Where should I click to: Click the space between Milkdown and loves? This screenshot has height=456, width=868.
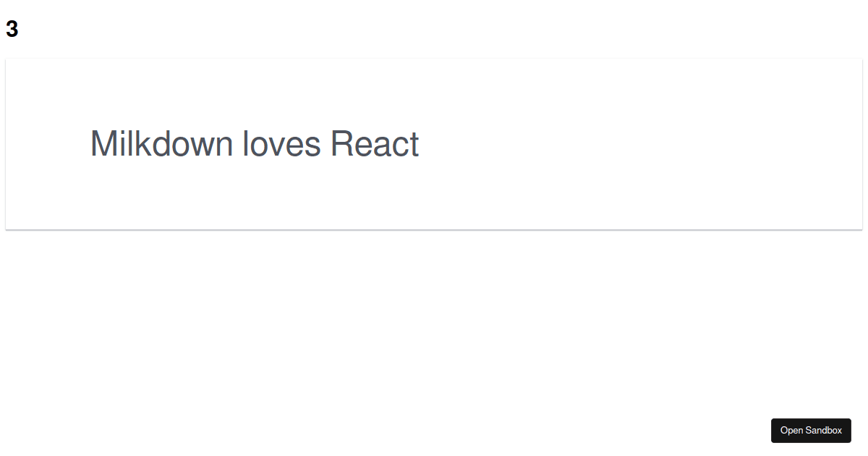(x=238, y=143)
